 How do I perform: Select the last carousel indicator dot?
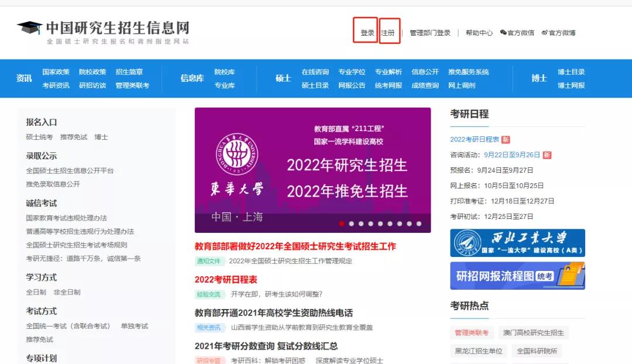[418, 224]
